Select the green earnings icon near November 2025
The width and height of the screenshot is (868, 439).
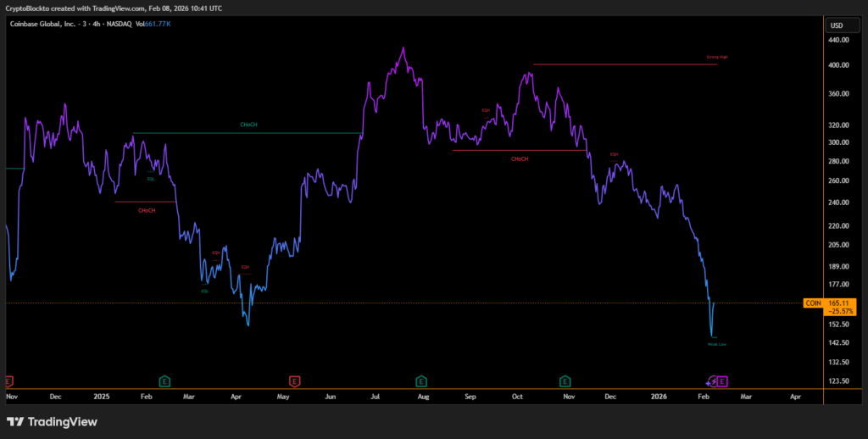click(x=565, y=381)
